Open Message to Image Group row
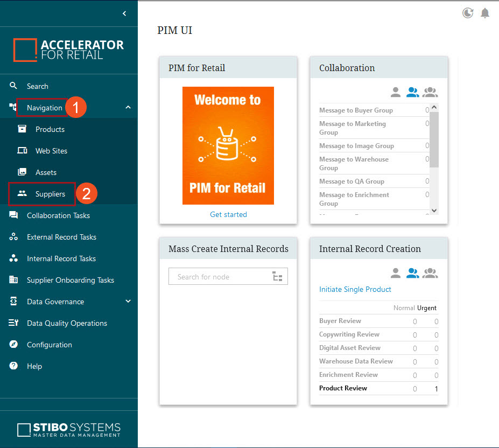The height and width of the screenshot is (448, 499). tap(374, 145)
